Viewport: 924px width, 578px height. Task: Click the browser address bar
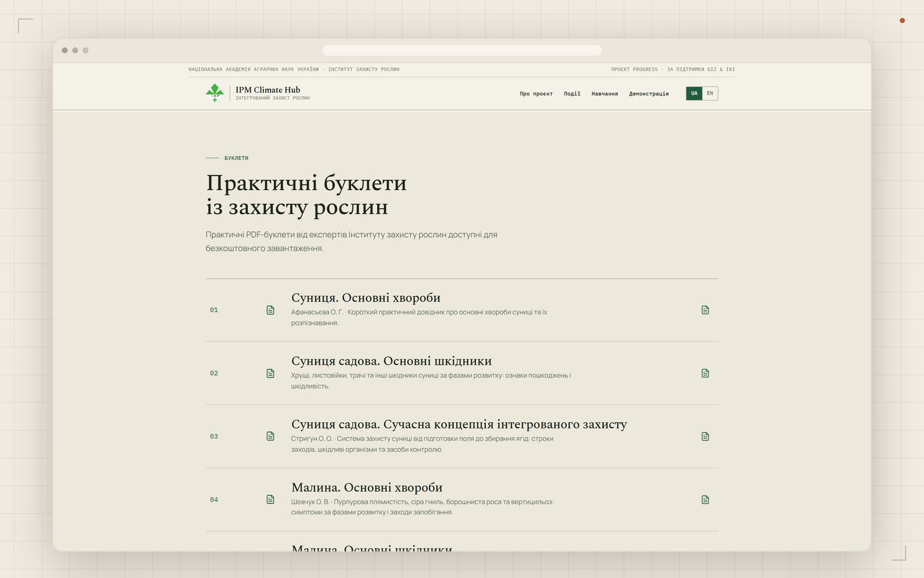(x=462, y=50)
